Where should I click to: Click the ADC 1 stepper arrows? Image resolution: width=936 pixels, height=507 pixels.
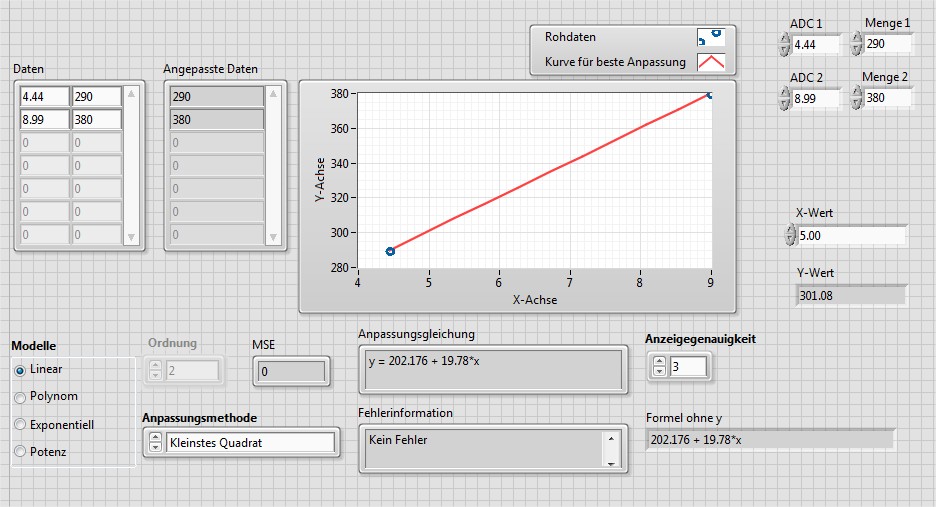(x=784, y=45)
